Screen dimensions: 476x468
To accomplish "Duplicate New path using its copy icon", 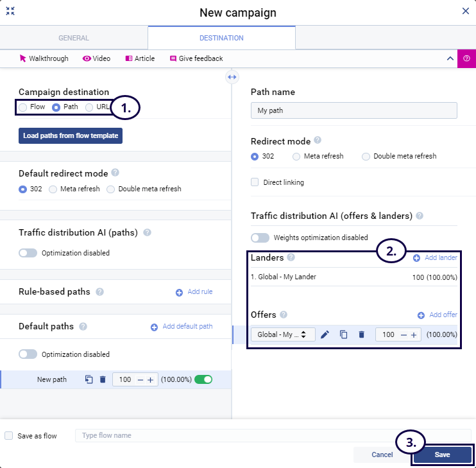I will click(x=89, y=379).
